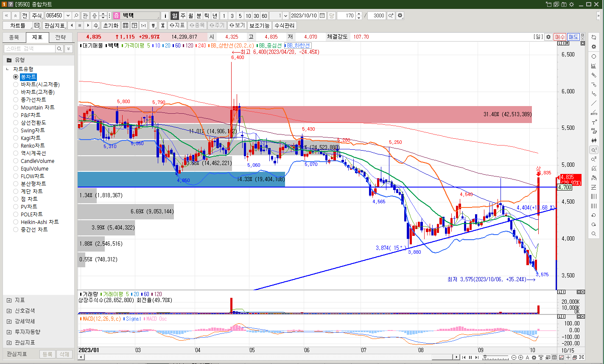The height and width of the screenshot is (364, 604).
Task: Click the magnifier icon in the smart search box
Action: (x=59, y=49)
